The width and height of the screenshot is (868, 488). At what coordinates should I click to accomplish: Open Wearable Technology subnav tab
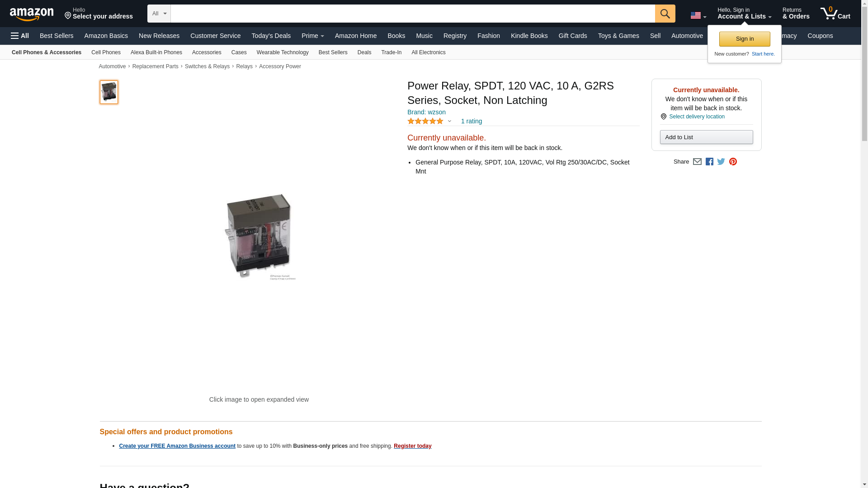point(283,52)
